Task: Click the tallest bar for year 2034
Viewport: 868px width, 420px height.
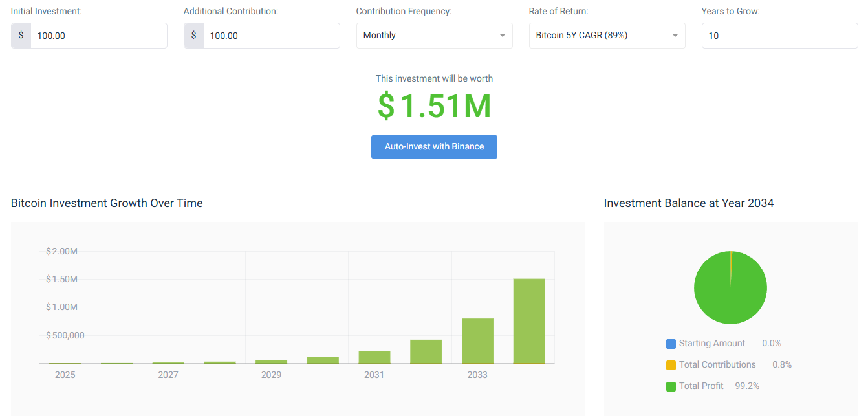Action: [529, 320]
